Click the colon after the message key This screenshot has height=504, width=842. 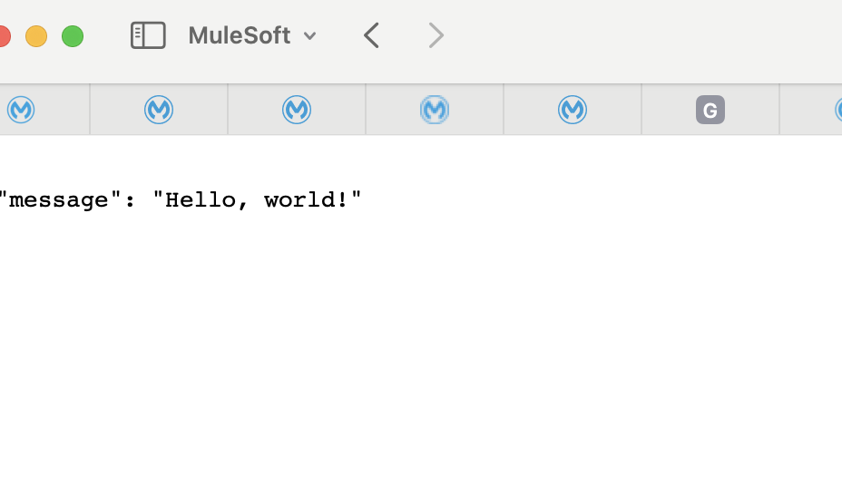[132, 200]
